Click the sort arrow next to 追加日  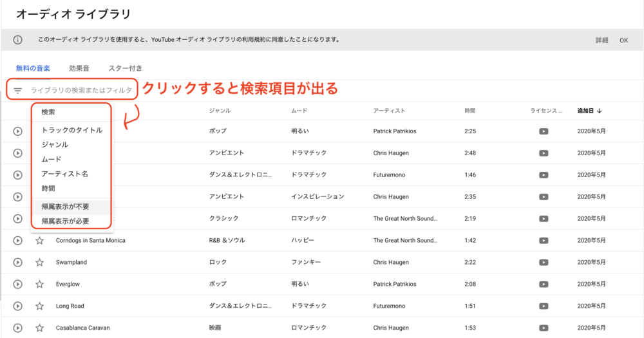[x=600, y=111]
